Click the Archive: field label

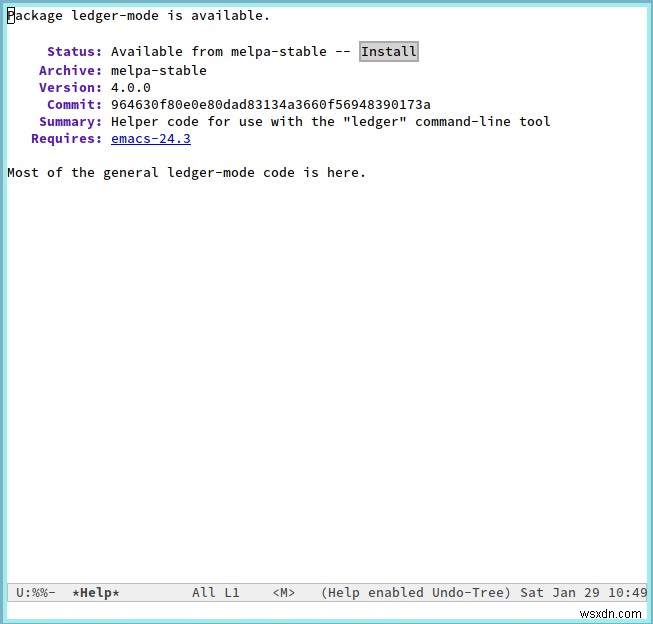(70, 70)
